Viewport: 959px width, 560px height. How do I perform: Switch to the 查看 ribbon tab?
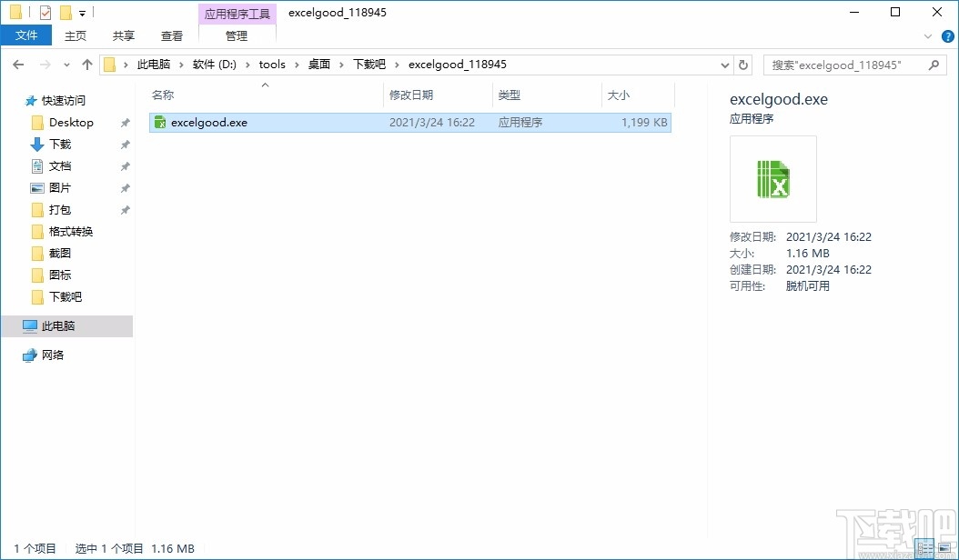pos(172,35)
